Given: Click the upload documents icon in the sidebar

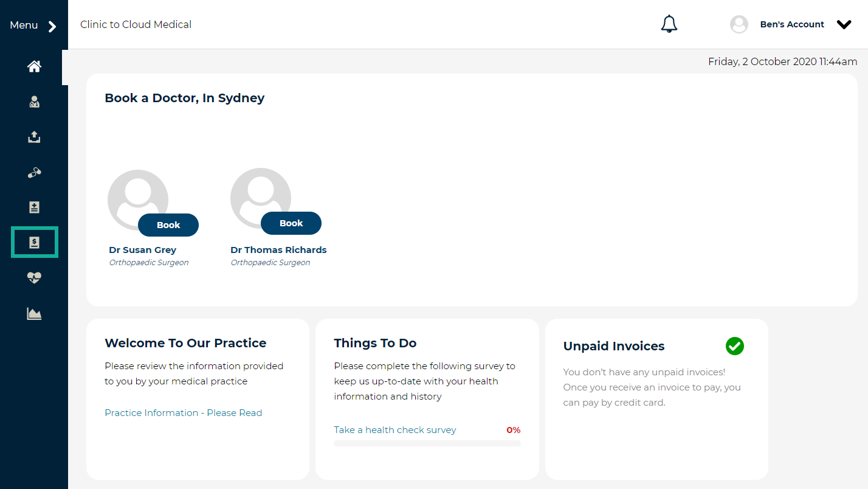Looking at the screenshot, I should point(33,137).
